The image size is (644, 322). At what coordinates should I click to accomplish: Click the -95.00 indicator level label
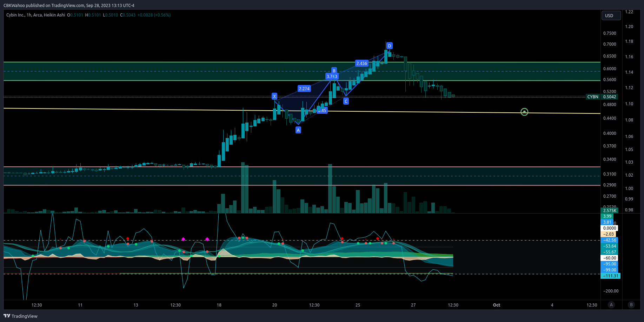[x=610, y=264]
